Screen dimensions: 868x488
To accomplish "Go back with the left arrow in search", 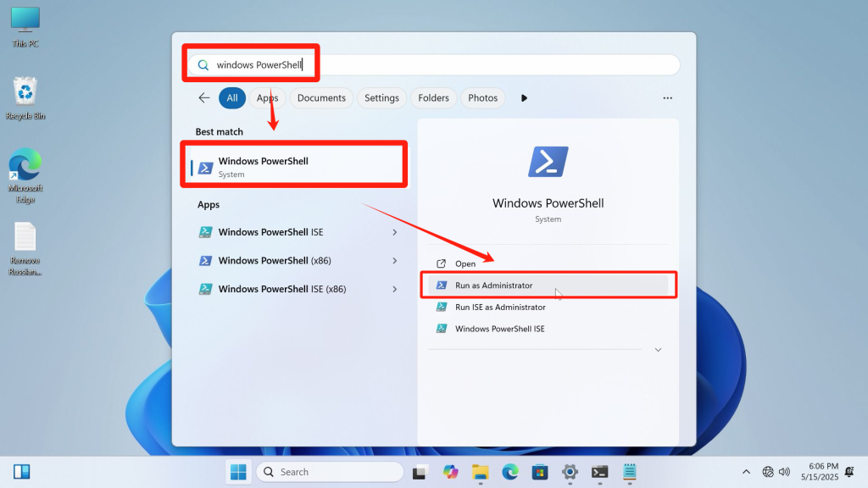I will coord(203,98).
